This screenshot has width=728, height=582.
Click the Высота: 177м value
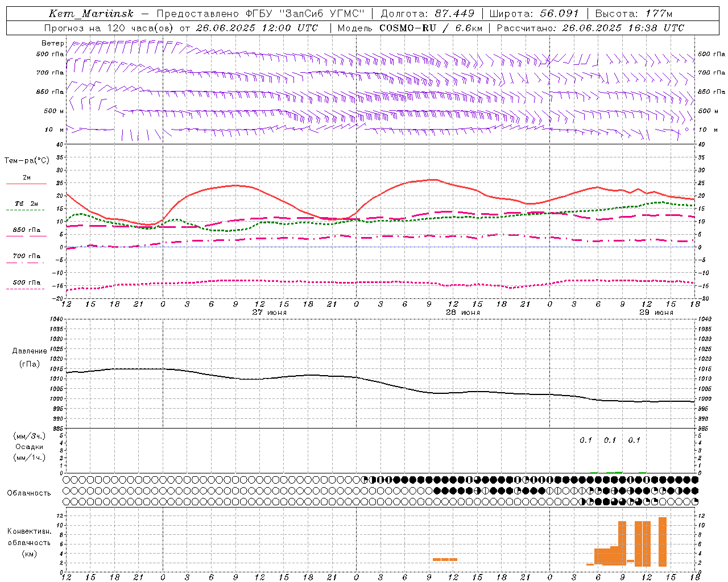(x=634, y=14)
